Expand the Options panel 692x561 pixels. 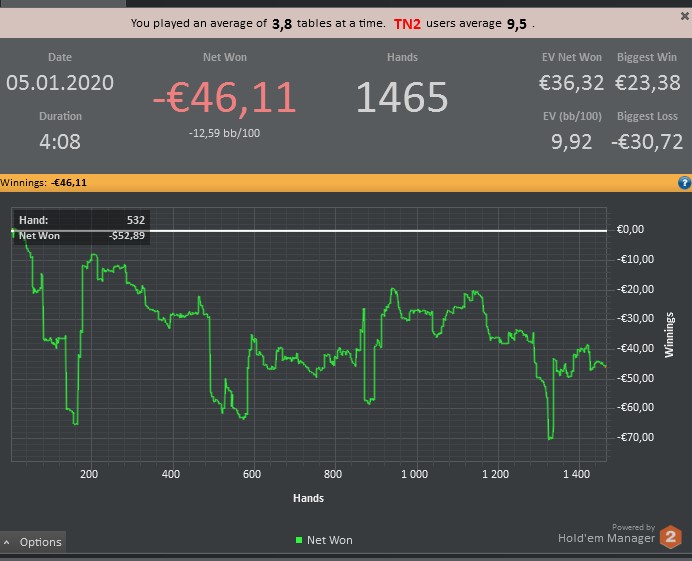click(x=33, y=542)
